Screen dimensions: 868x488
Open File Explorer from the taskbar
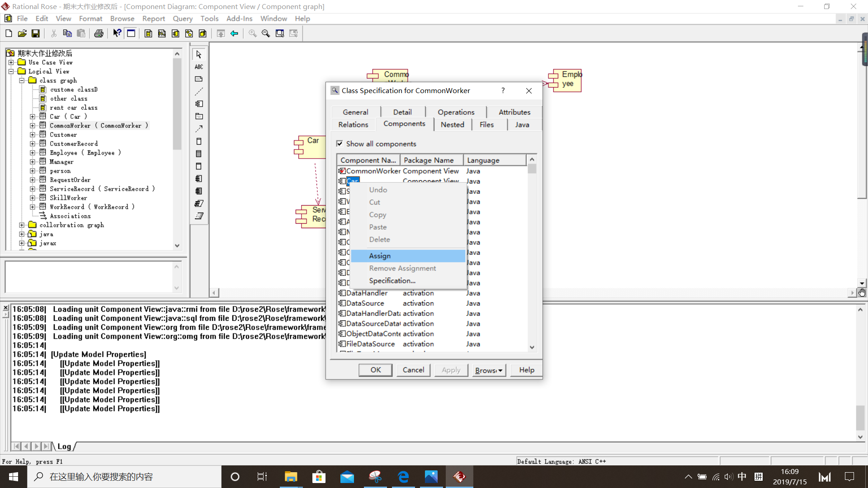[290, 477]
